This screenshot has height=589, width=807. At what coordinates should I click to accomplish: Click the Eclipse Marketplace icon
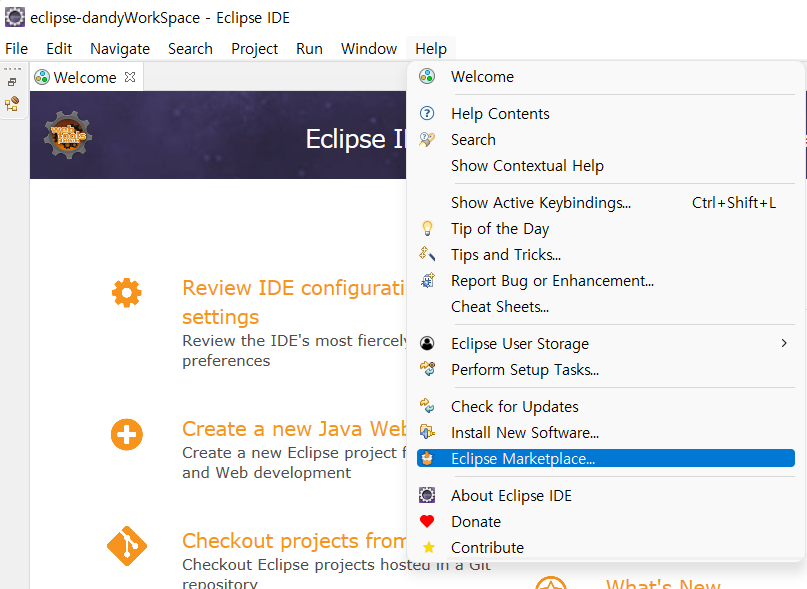coord(427,458)
